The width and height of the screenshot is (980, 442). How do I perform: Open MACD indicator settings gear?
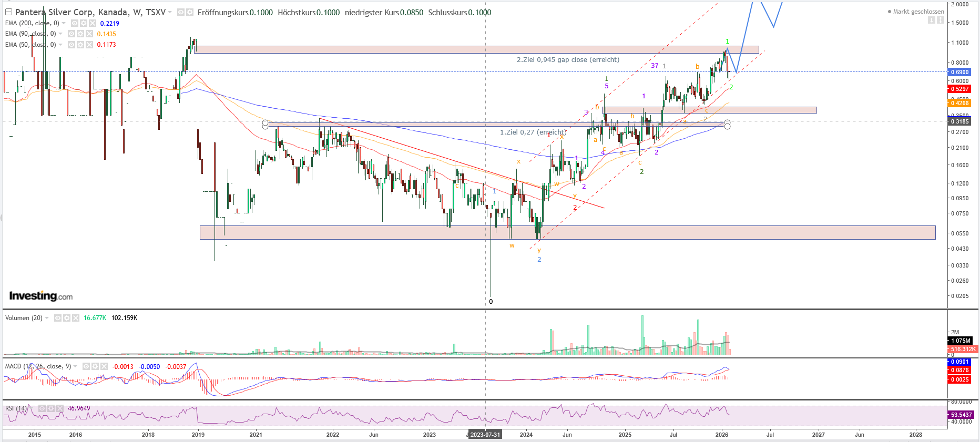tap(95, 366)
